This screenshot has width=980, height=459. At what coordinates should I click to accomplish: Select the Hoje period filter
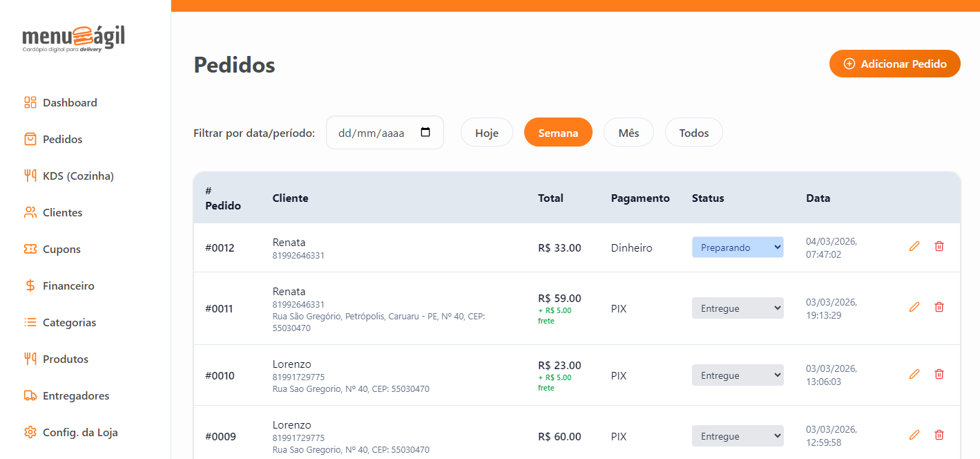pyautogui.click(x=487, y=133)
